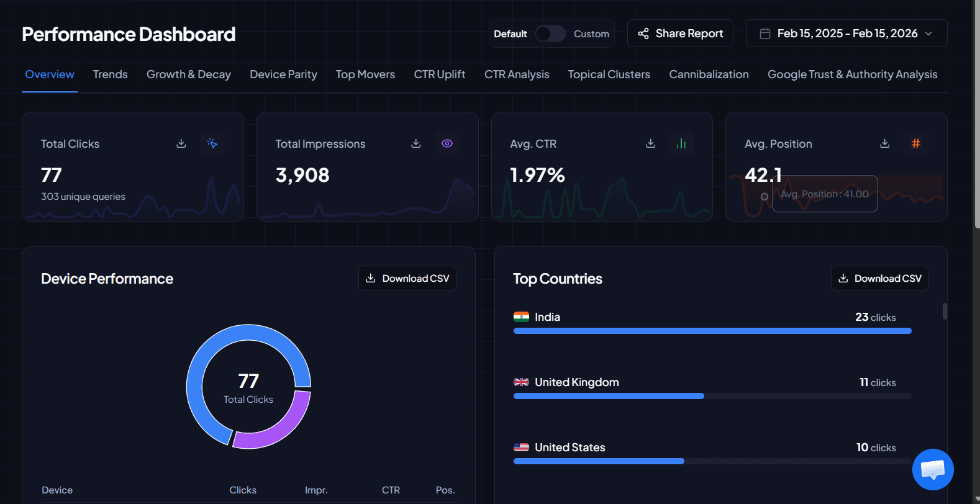Switch to the Trends tab
The width and height of the screenshot is (980, 504).
111,74
